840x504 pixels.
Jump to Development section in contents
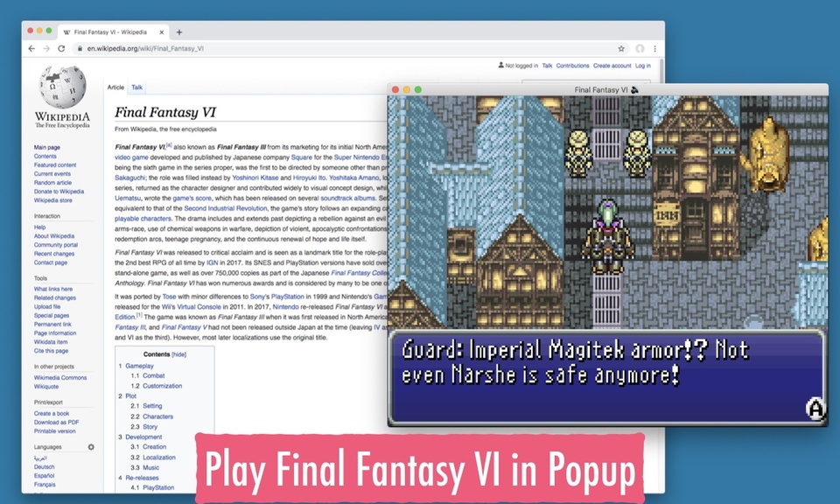pyautogui.click(x=143, y=437)
